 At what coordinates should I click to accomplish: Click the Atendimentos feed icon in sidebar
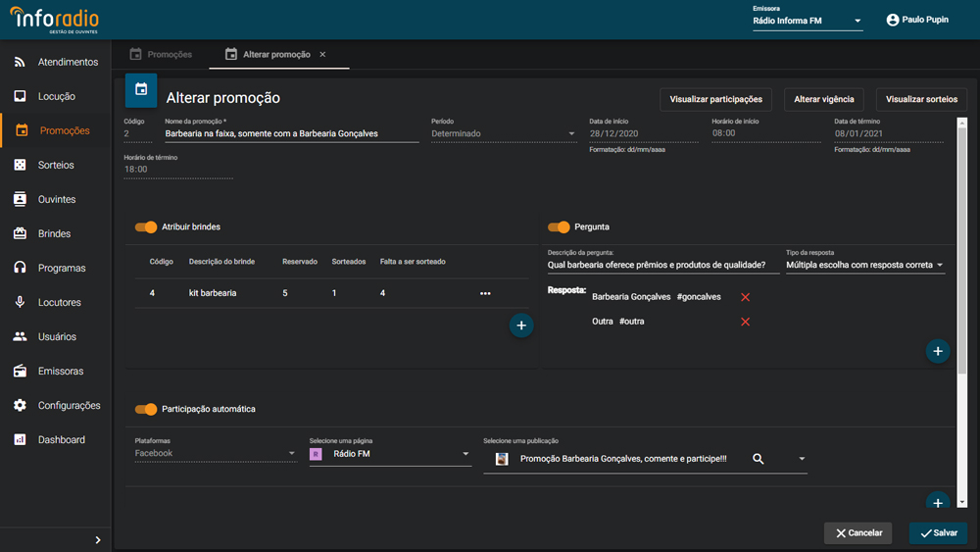tap(20, 62)
